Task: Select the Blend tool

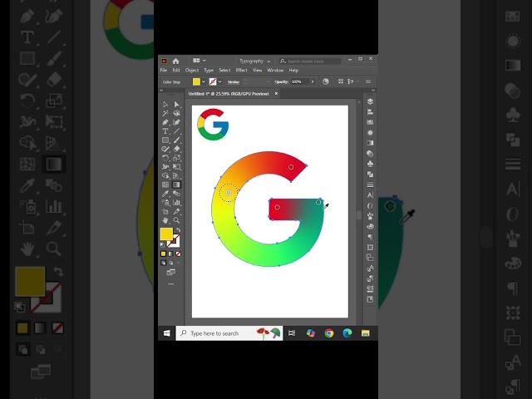Action: pos(176,194)
